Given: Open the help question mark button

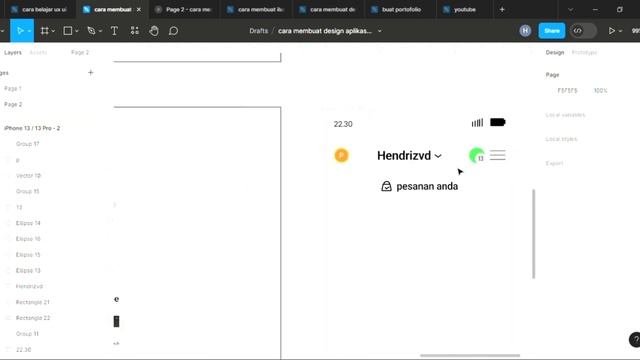Looking at the screenshot, I should (x=635, y=340).
